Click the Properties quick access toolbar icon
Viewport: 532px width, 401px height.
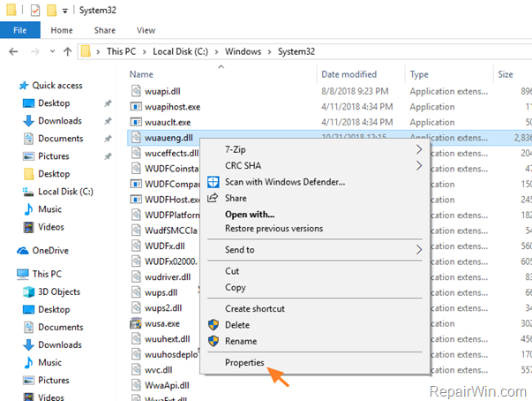[35, 11]
